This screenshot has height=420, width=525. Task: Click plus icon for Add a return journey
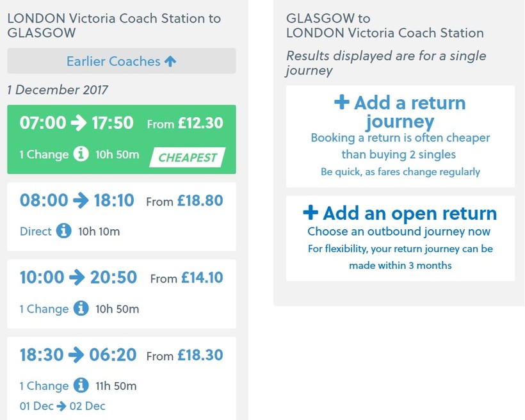click(x=342, y=103)
